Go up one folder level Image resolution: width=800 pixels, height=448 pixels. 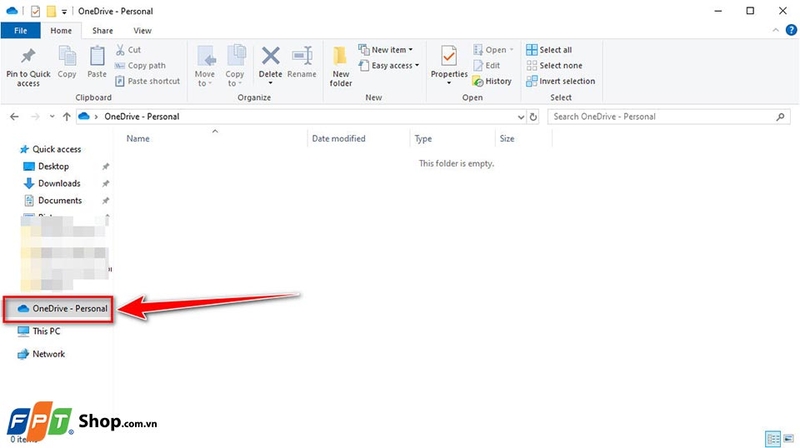click(x=66, y=116)
